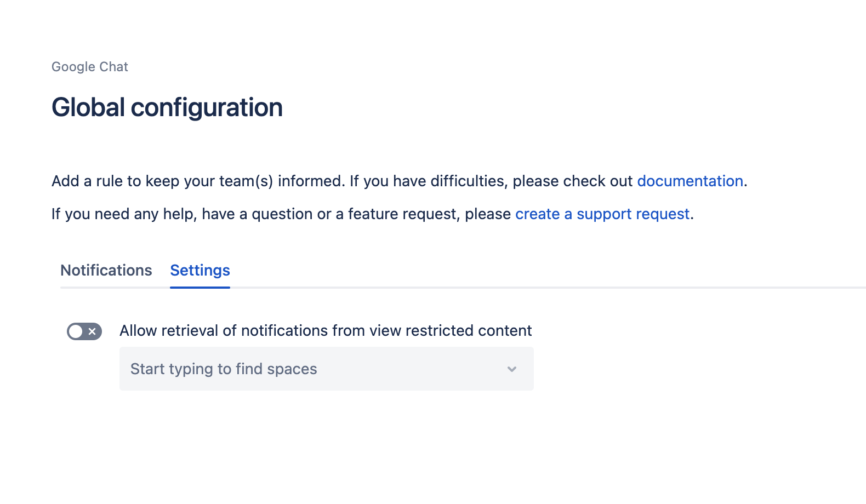Click the white knob of the toggle
Image resolution: width=866 pixels, height=504 pixels.
pyautogui.click(x=76, y=331)
